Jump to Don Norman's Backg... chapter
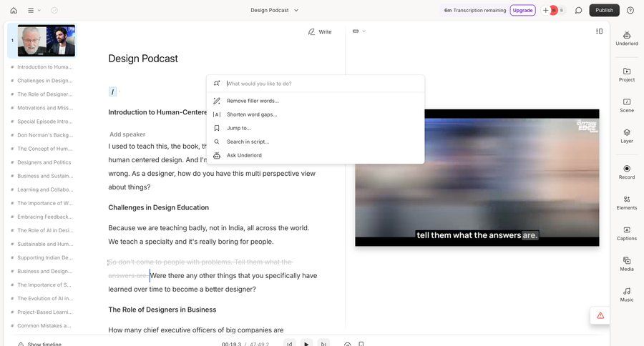This screenshot has height=346, width=644. pyautogui.click(x=45, y=135)
